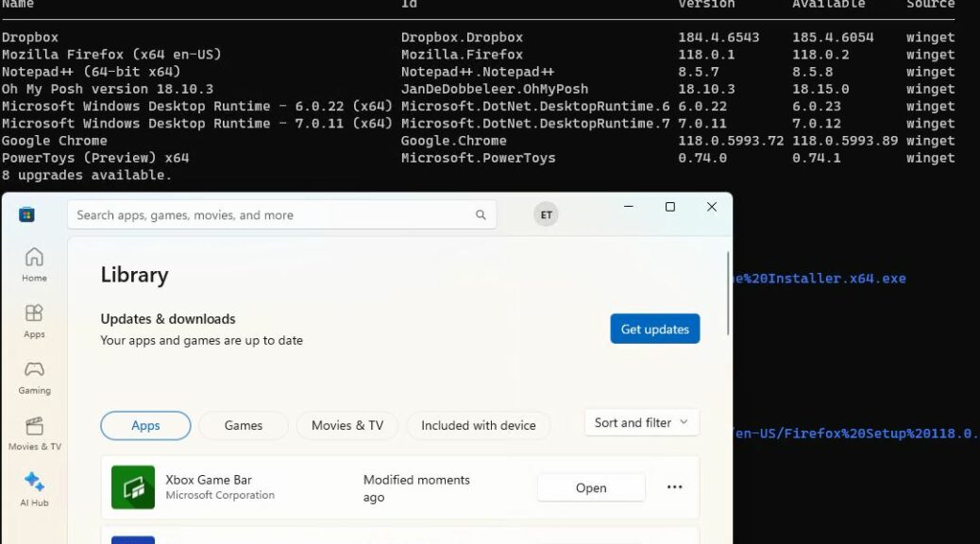Click the 'Library' page heading
This screenshot has width=980, height=544.
(134, 275)
